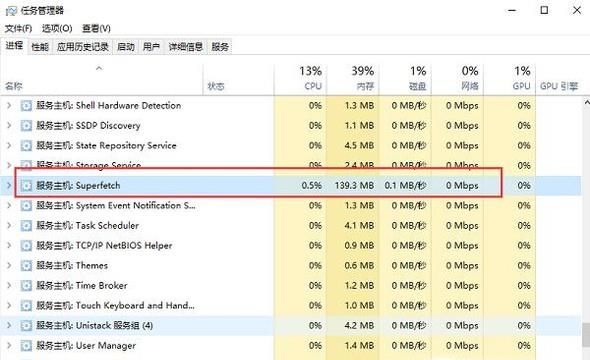Sort by the 39% 内存 column header

[x=353, y=79]
